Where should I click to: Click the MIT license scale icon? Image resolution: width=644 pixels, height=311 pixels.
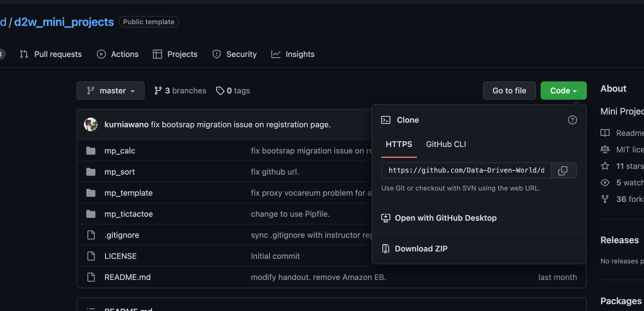pyautogui.click(x=605, y=150)
